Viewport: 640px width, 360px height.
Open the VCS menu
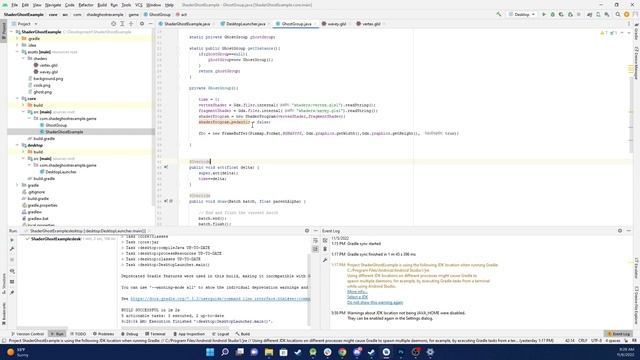tap(139, 5)
